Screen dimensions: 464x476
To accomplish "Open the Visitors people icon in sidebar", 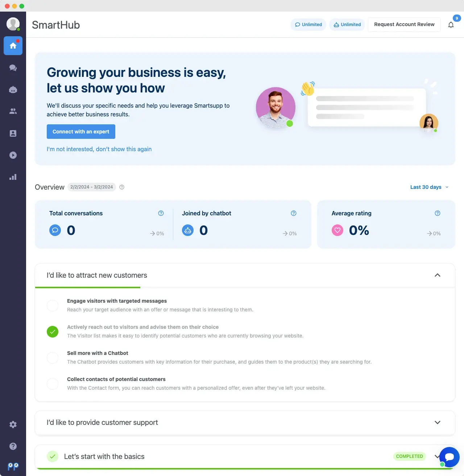I will point(13,111).
